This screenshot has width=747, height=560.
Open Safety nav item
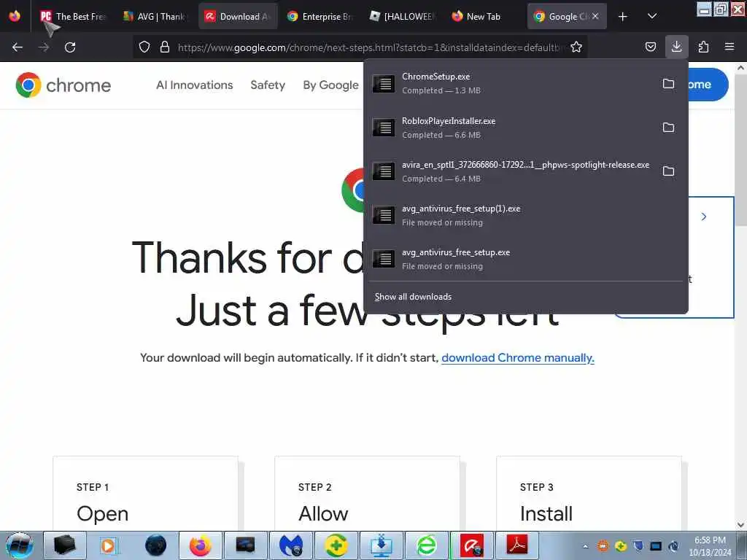click(x=268, y=85)
